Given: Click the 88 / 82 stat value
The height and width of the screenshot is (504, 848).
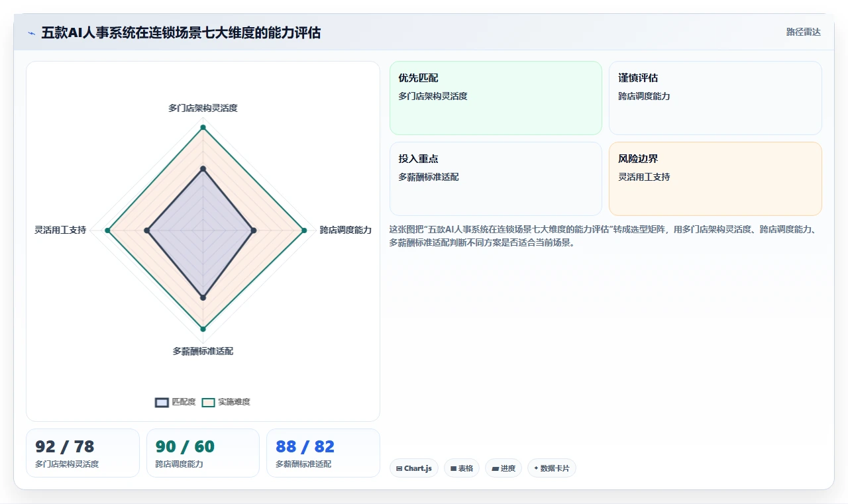Looking at the screenshot, I should pos(305,446).
